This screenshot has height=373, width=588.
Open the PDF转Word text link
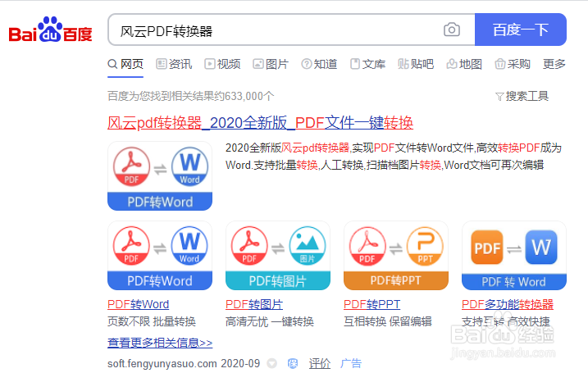pyautogui.click(x=139, y=304)
